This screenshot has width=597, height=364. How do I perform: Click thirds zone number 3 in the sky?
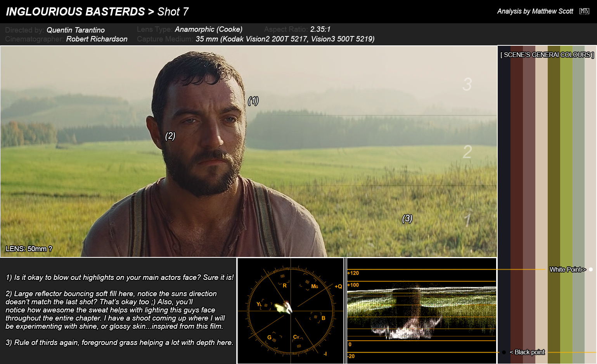coord(467,84)
